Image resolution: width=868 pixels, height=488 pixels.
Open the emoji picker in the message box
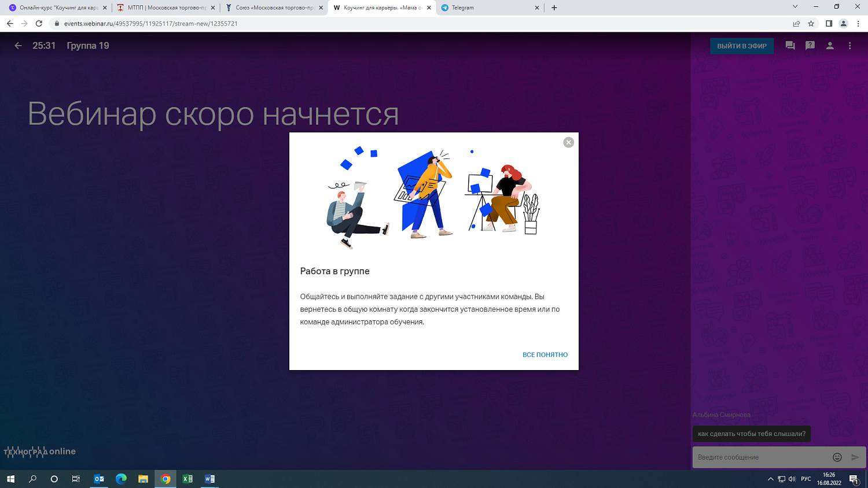[837, 457]
